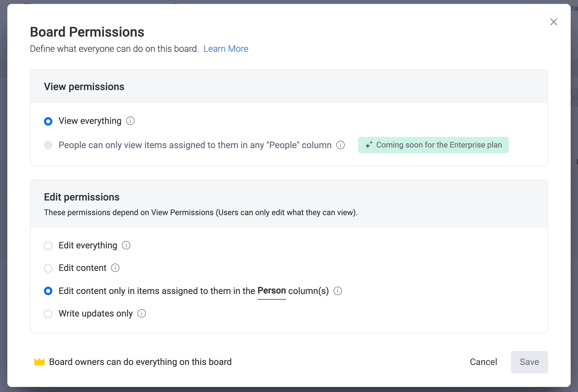Select the View everything radio button
Viewport: 578px width, 392px height.
click(48, 121)
